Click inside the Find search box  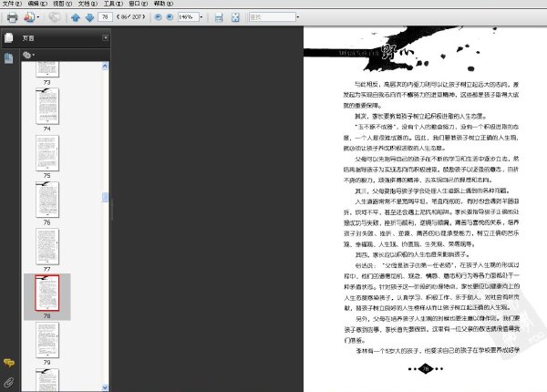coord(272,16)
